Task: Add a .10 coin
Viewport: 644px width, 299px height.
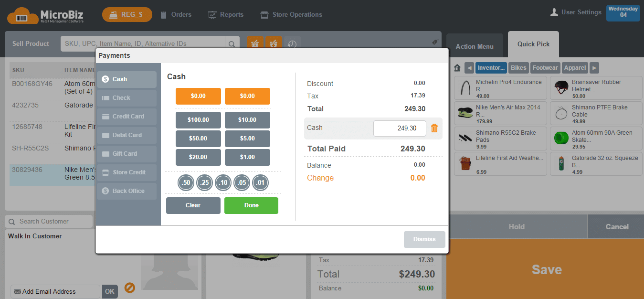Action: click(x=223, y=183)
